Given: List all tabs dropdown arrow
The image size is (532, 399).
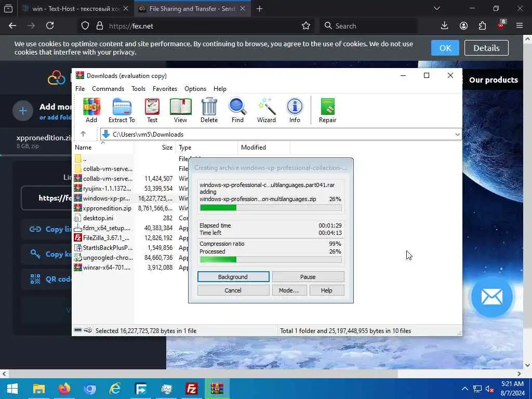Looking at the screenshot, I should click(437, 8).
